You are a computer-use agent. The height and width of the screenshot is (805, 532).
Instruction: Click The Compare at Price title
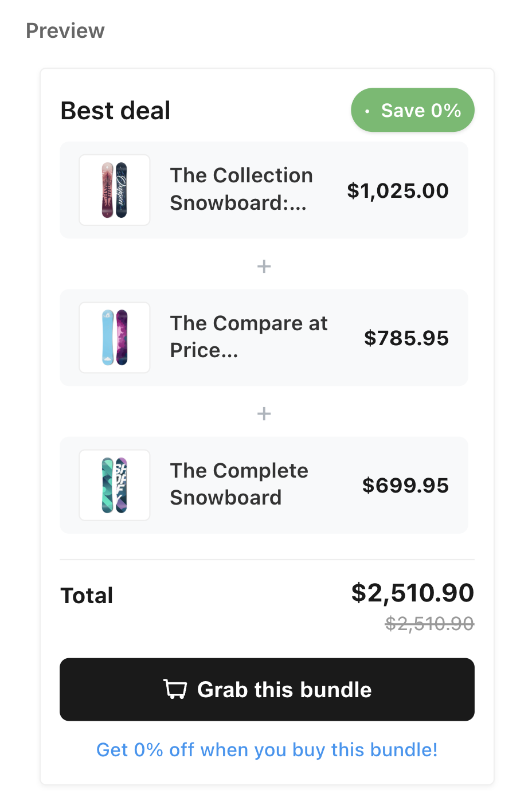(248, 337)
